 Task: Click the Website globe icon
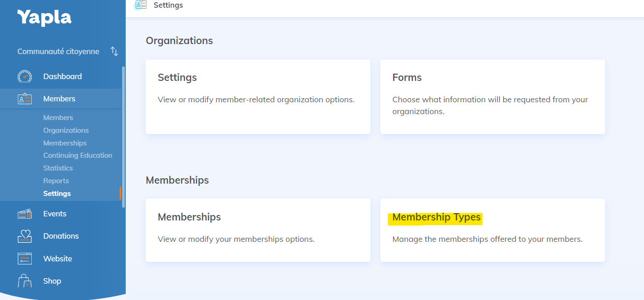(x=24, y=258)
